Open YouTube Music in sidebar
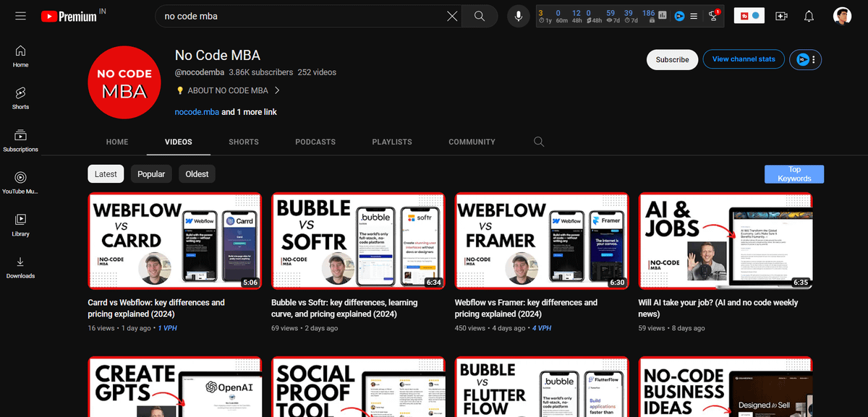 pyautogui.click(x=20, y=183)
